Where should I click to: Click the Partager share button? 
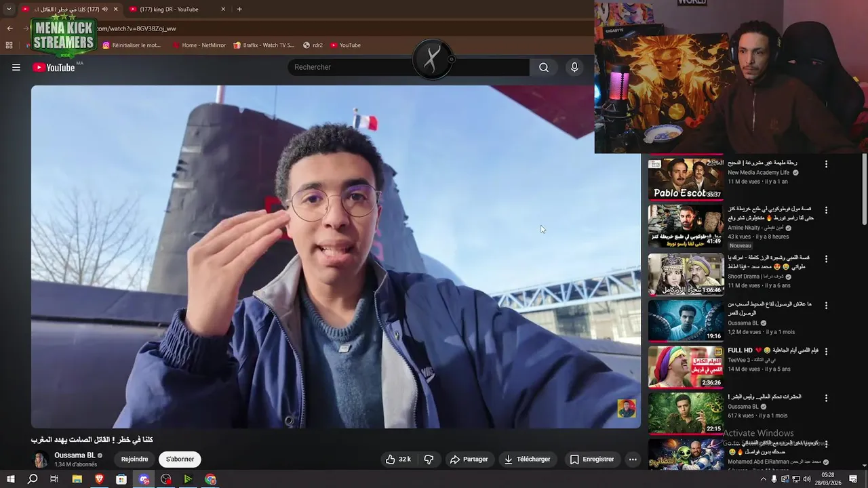pyautogui.click(x=469, y=460)
